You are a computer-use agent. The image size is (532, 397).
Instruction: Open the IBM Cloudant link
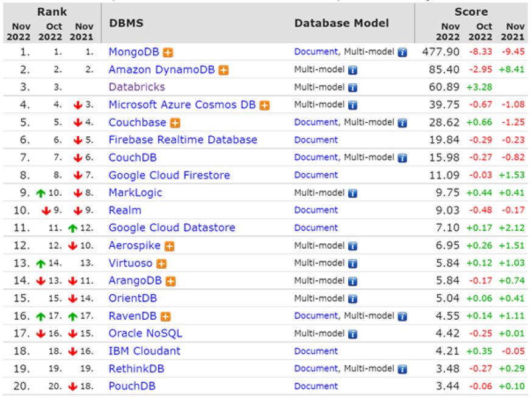pos(144,351)
